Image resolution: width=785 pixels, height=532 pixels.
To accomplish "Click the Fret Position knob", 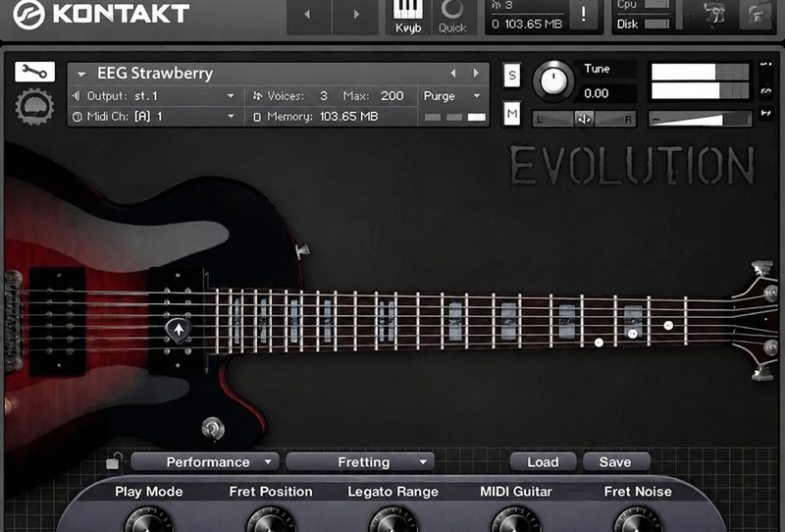I will 271,519.
